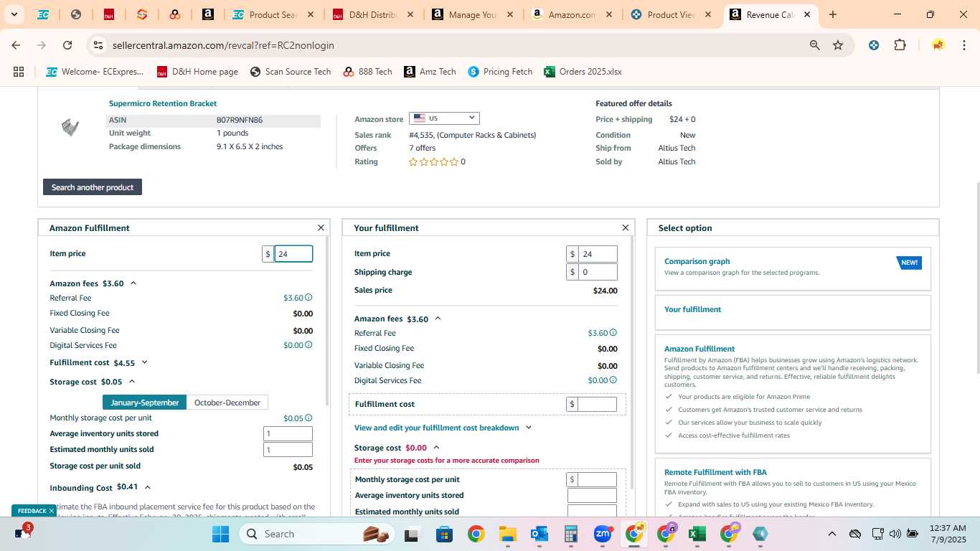980x551 pixels.
Task: Show hidden system tray icons
Action: pos(831,534)
